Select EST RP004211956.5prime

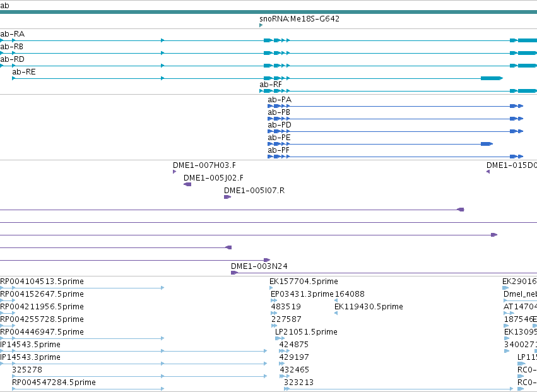pos(42,307)
